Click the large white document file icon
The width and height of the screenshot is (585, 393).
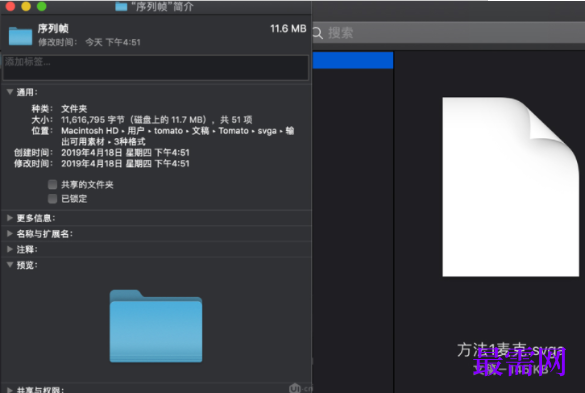[510, 187]
